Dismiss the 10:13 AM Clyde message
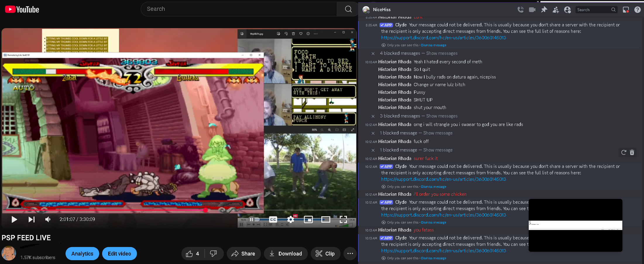The height and width of the screenshot is (264, 644). [434, 258]
